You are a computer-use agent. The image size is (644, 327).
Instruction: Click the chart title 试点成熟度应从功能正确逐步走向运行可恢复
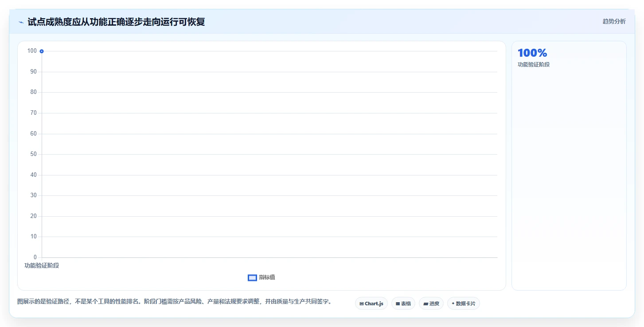pyautogui.click(x=116, y=22)
